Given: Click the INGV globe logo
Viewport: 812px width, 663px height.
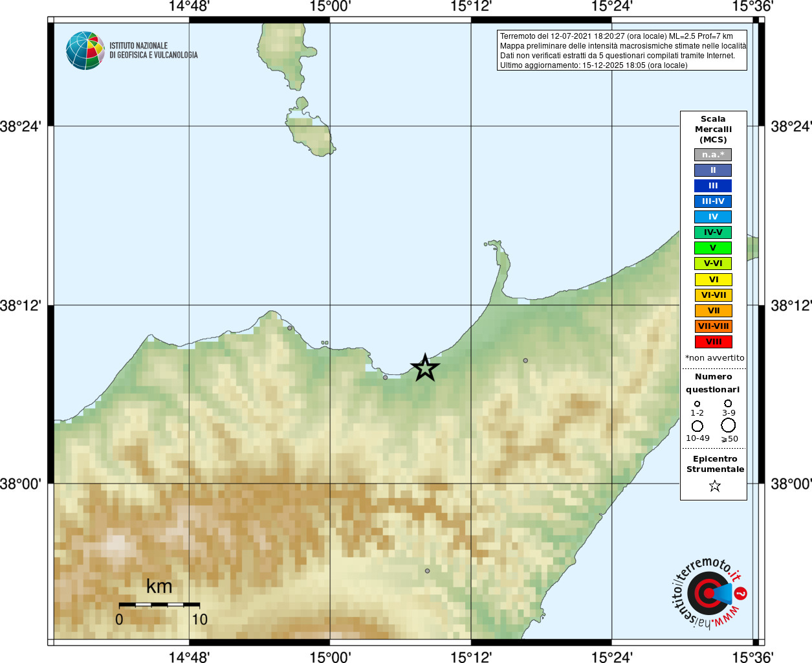Looking at the screenshot, I should 85,51.
